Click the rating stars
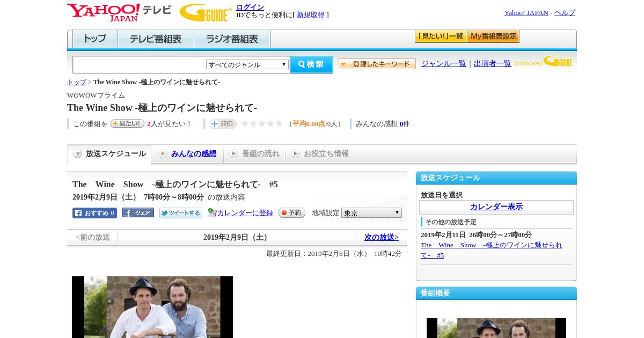 261,124
